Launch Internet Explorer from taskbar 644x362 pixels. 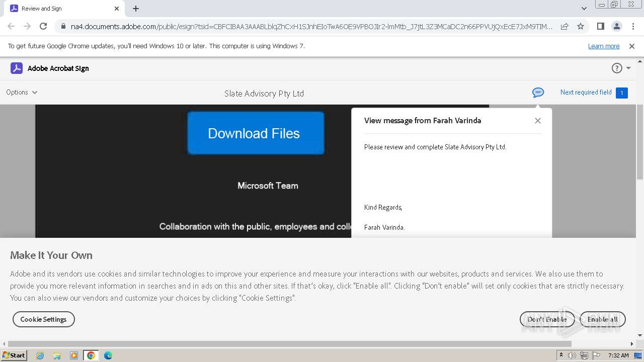point(40,355)
